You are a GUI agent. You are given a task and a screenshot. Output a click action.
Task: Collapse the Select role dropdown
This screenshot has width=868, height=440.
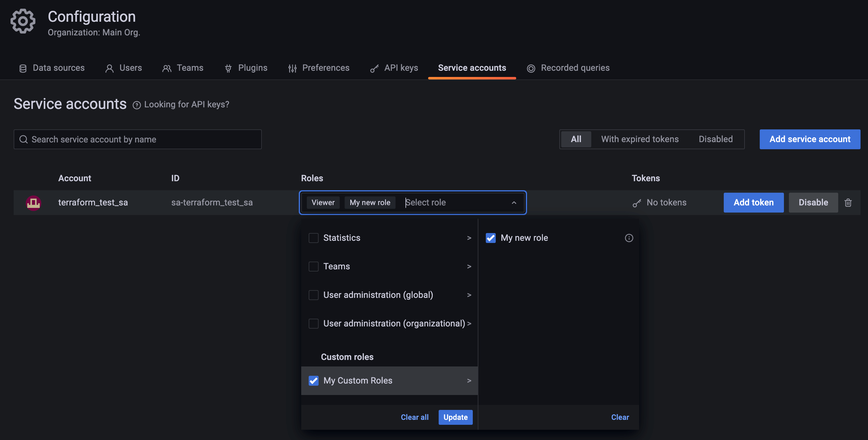pyautogui.click(x=514, y=202)
